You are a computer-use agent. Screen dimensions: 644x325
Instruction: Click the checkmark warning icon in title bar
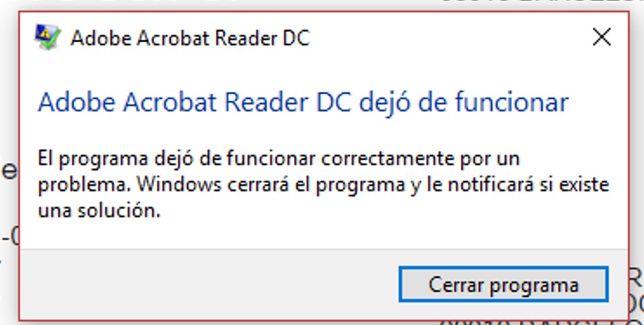48,37
